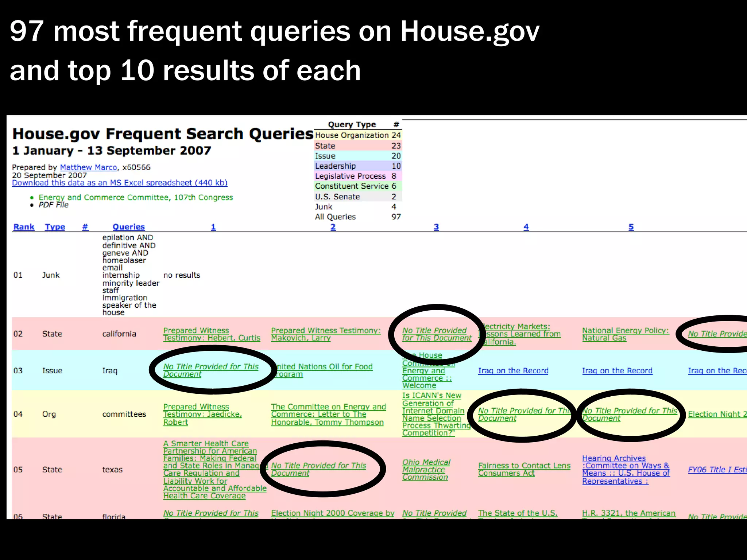Image resolution: width=747 pixels, height=560 pixels.
Task: Select the 'california' query cell
Action: point(119,334)
